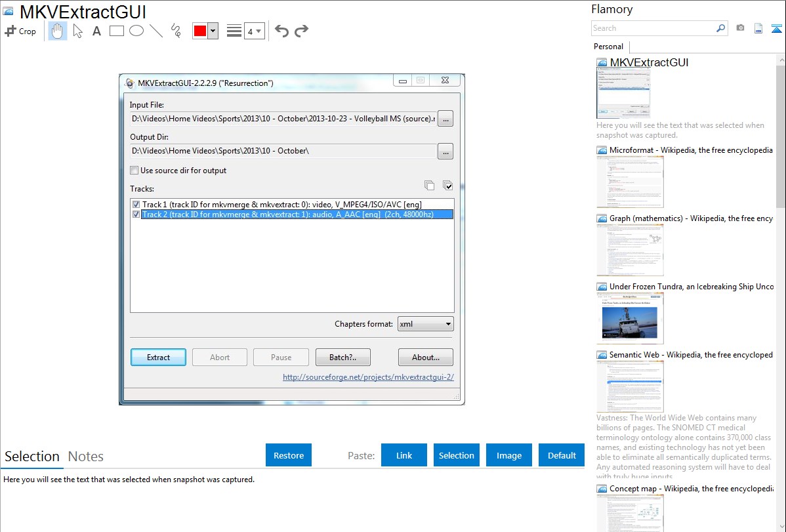Image resolution: width=786 pixels, height=532 pixels.
Task: Click the icon beside Concept map title
Action: [602, 489]
